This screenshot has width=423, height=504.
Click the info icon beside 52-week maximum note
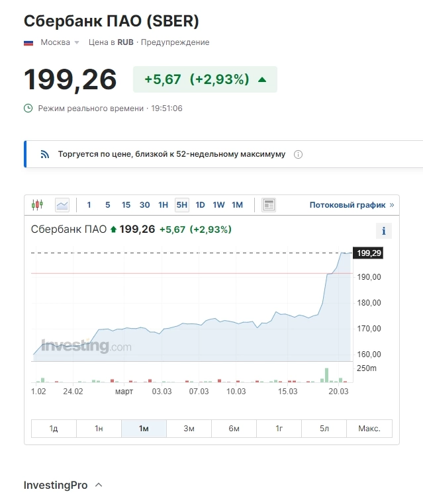pyautogui.click(x=298, y=155)
